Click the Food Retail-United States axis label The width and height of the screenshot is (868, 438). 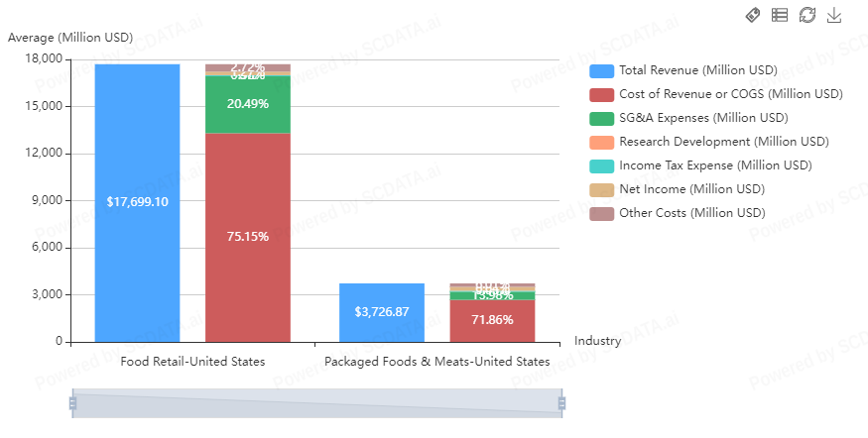pos(192,362)
